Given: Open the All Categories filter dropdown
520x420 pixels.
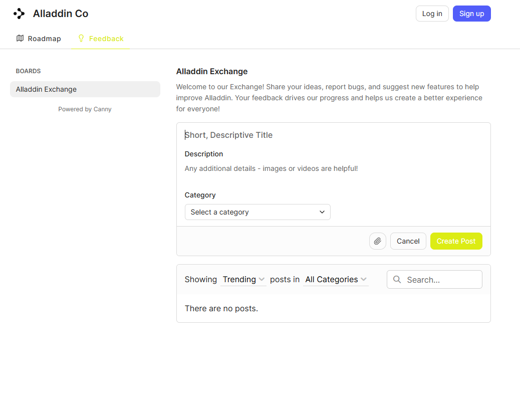Looking at the screenshot, I should coord(336,280).
